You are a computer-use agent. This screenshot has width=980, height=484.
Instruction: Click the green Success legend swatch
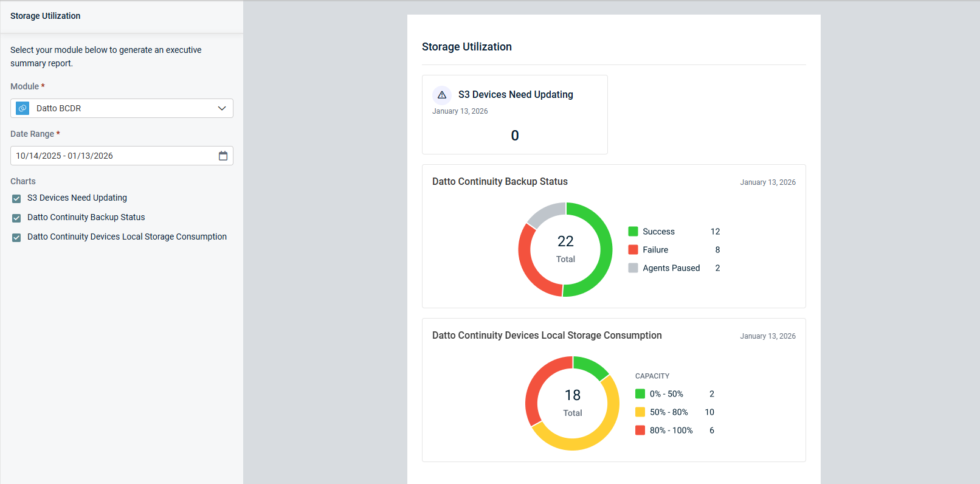pyautogui.click(x=633, y=232)
